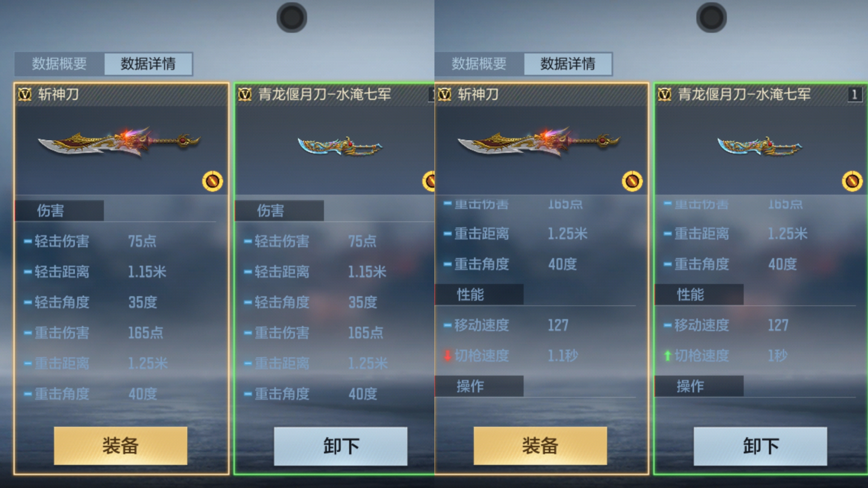This screenshot has width=868, height=488.
Task: Tap orange round icon on 斩神刀 card showing 性能
Action: click(632, 181)
